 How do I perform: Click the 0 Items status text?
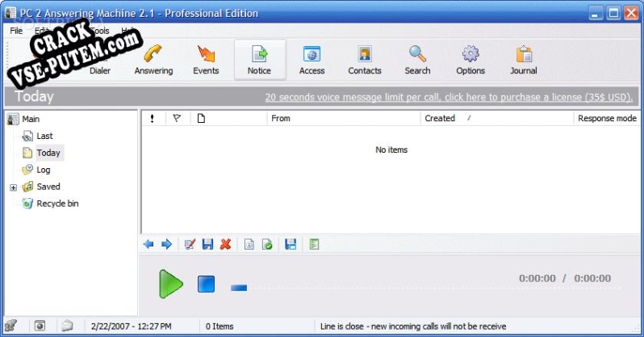coord(220,326)
